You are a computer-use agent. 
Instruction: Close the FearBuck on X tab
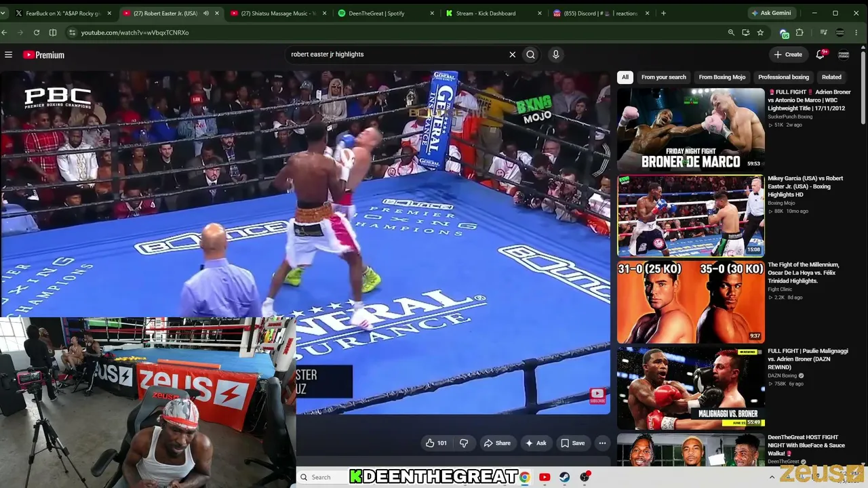coord(109,13)
